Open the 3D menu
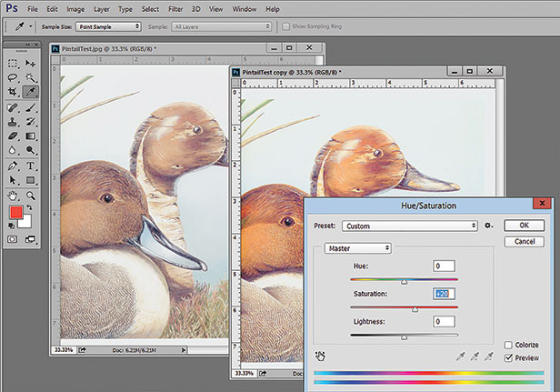Screen dimensions: 560x392 point(196,9)
